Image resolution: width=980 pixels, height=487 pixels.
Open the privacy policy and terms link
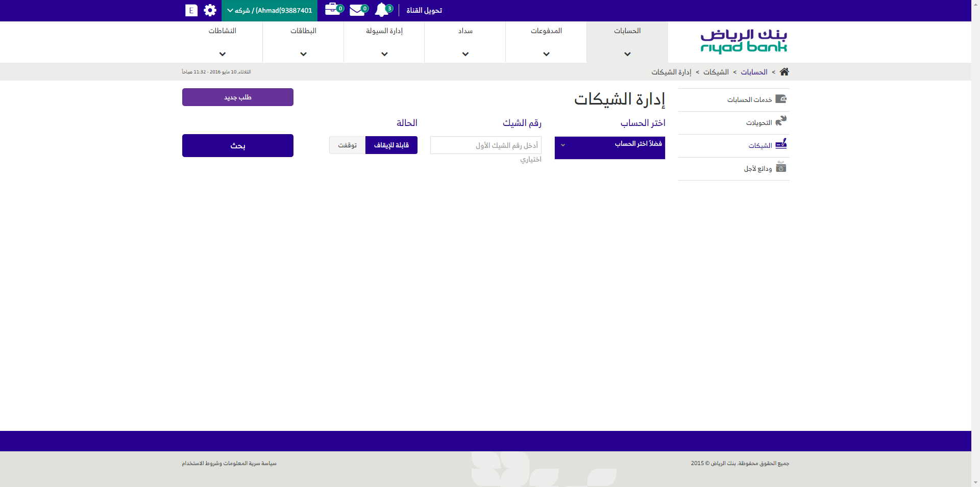click(x=229, y=464)
